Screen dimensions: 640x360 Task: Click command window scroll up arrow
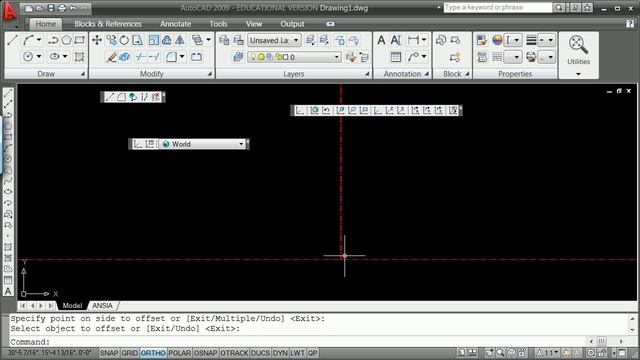pos(632,318)
